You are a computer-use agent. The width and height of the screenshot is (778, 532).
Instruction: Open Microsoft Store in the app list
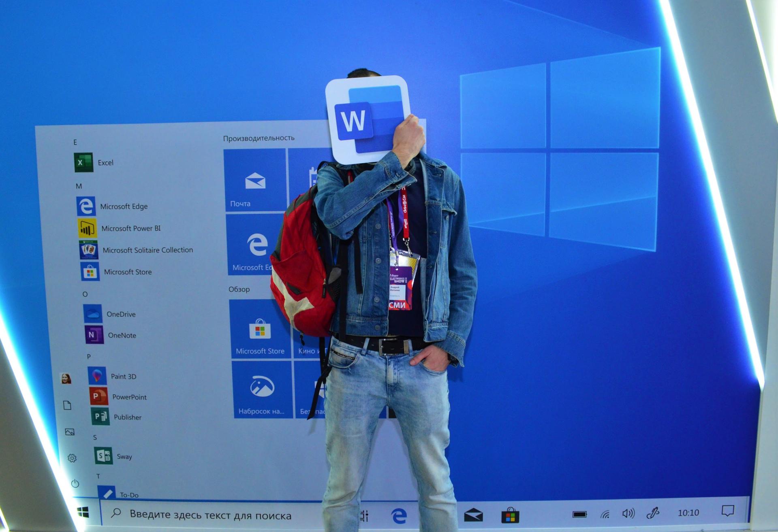click(x=116, y=272)
